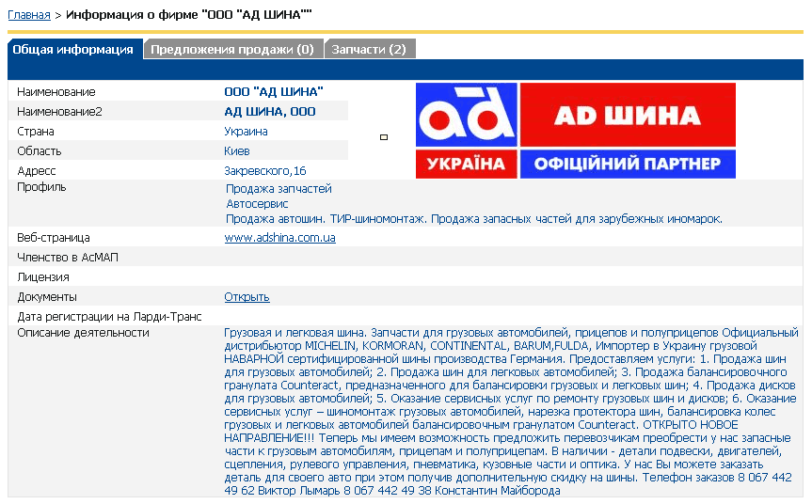Click the country value 'Украина'
This screenshot has height=504, width=812.
pyautogui.click(x=246, y=132)
